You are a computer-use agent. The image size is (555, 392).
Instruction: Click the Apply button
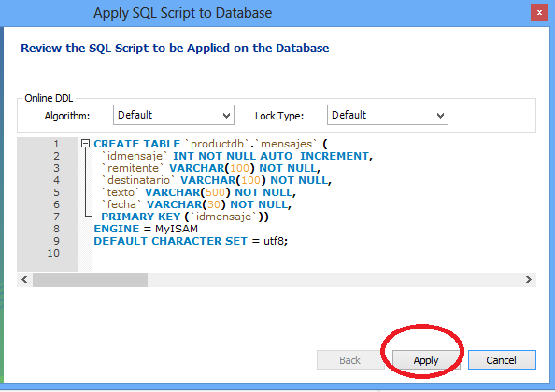click(x=426, y=360)
